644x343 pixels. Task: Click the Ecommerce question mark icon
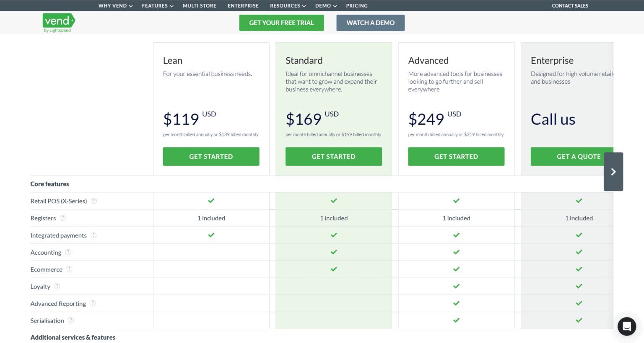coord(69,269)
